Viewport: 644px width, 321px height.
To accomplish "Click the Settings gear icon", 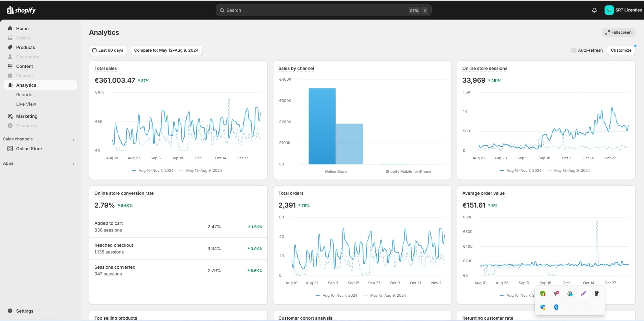I will (x=10, y=311).
